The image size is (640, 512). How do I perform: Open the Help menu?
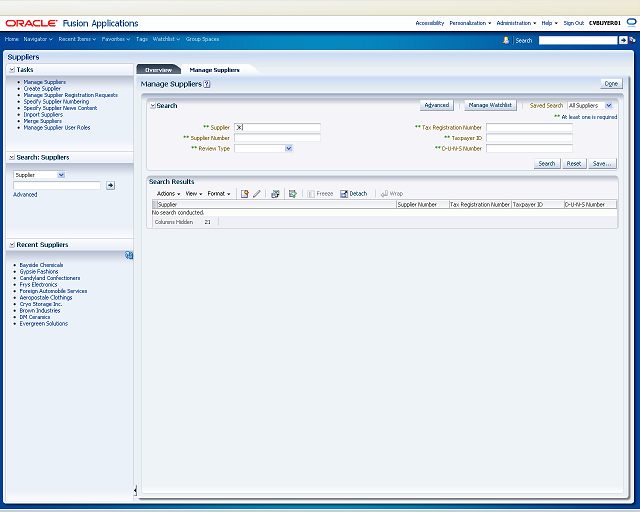point(549,23)
